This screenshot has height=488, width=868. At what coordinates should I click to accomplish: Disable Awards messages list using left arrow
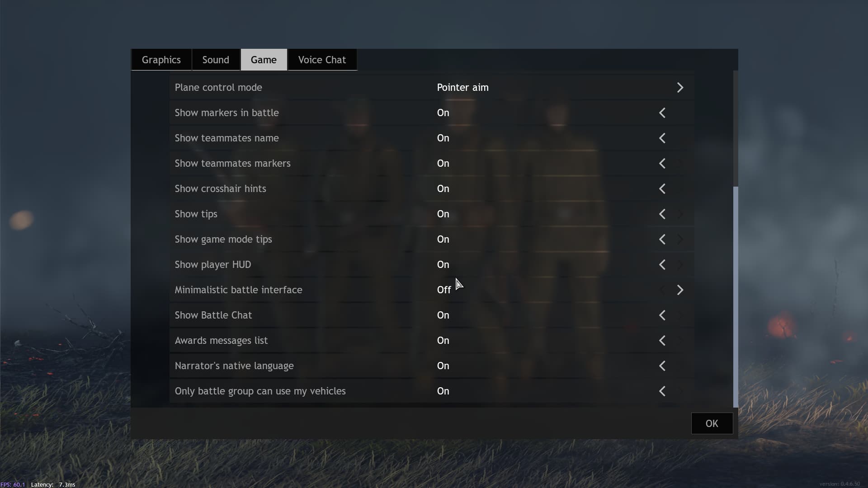point(662,341)
